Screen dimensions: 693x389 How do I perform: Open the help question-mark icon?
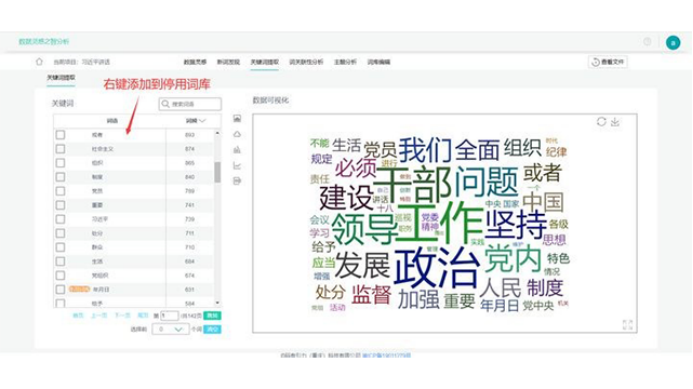coord(647,42)
